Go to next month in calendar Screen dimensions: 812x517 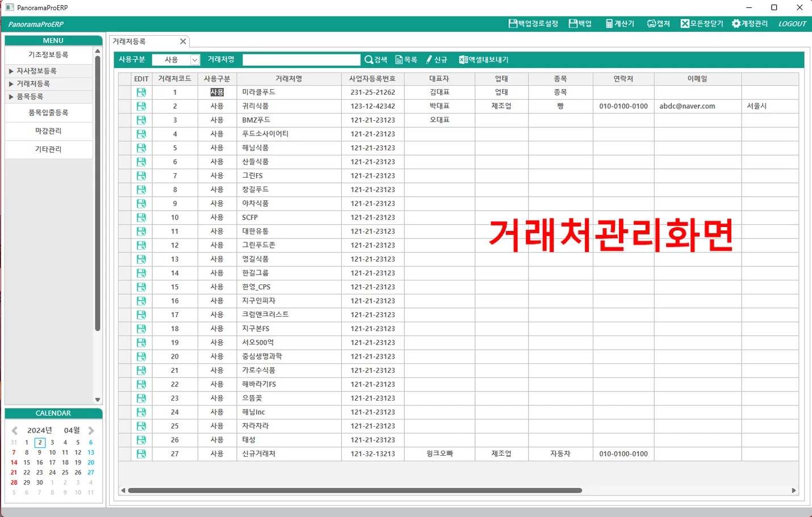point(91,431)
